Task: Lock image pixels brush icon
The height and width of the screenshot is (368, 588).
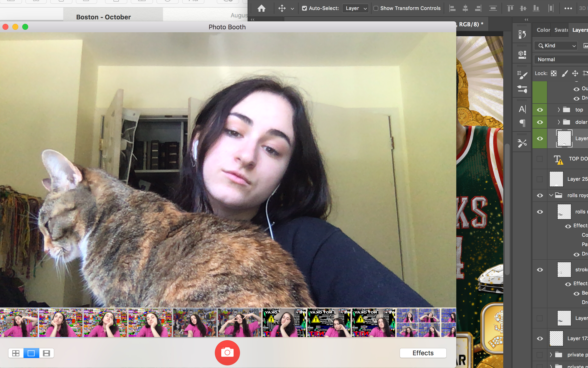Action: [x=565, y=73]
